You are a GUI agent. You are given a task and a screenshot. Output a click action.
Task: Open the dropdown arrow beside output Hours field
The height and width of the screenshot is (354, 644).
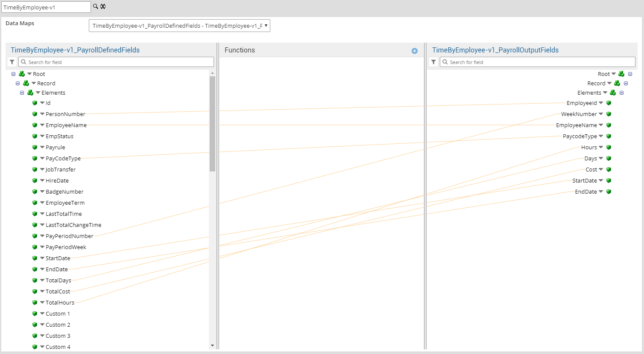point(601,147)
